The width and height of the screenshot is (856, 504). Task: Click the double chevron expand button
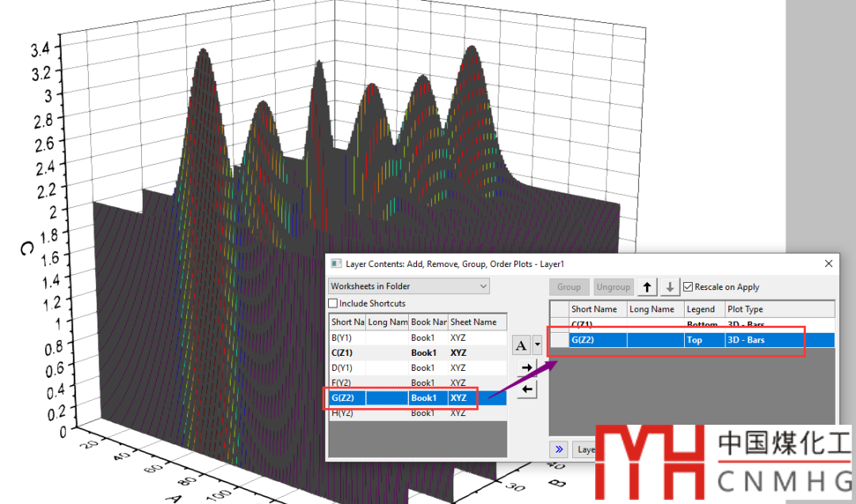click(559, 449)
